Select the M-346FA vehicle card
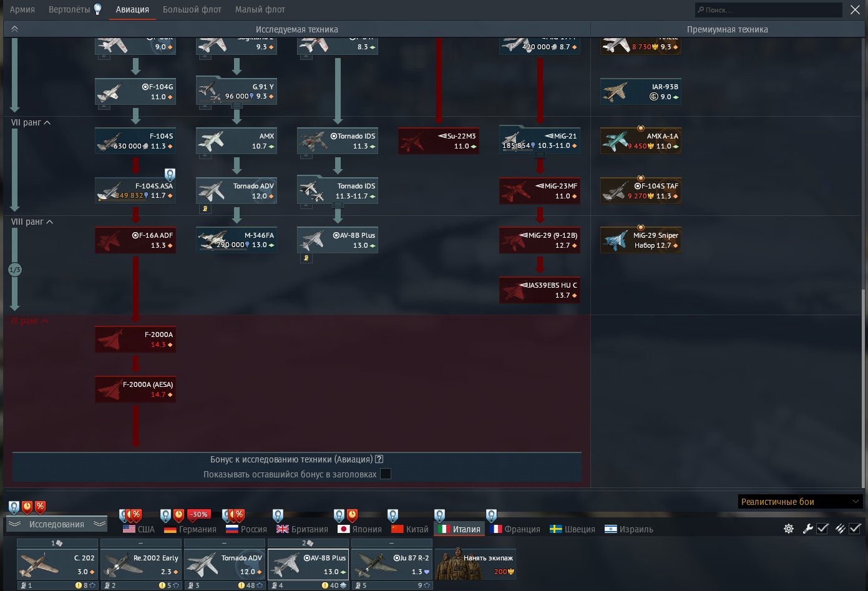 click(237, 240)
